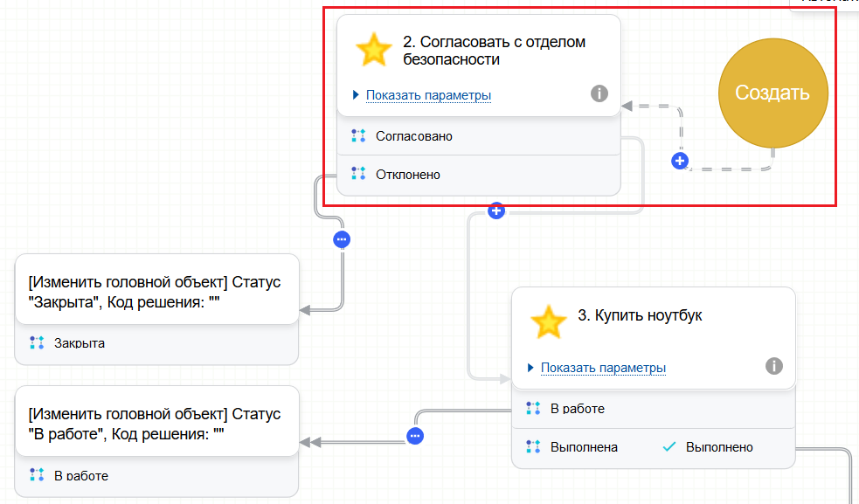Click 'Показать параметры' link in step 3
This screenshot has width=859, height=504.
coord(603,368)
